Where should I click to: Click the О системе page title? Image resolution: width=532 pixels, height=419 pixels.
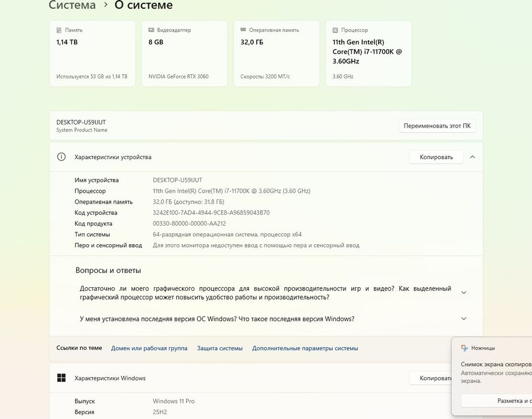(144, 5)
